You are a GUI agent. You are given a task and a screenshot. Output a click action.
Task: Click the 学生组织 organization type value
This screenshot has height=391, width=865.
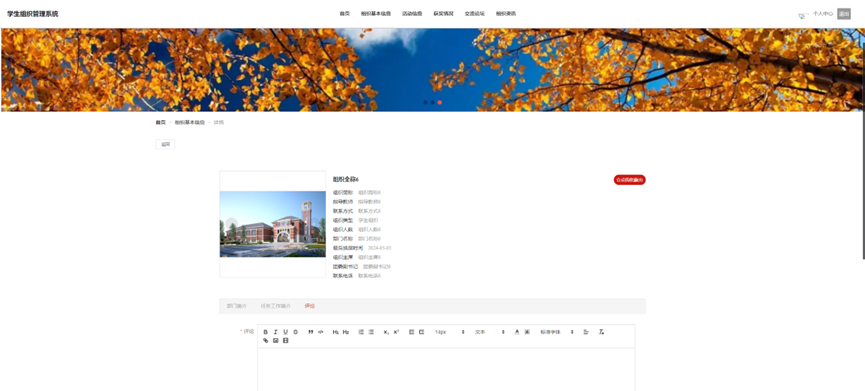tap(369, 220)
